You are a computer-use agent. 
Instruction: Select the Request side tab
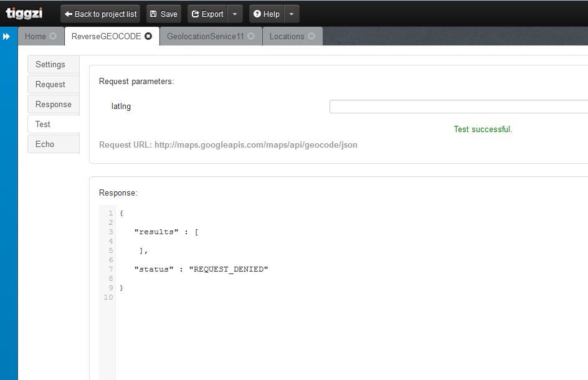click(x=50, y=84)
